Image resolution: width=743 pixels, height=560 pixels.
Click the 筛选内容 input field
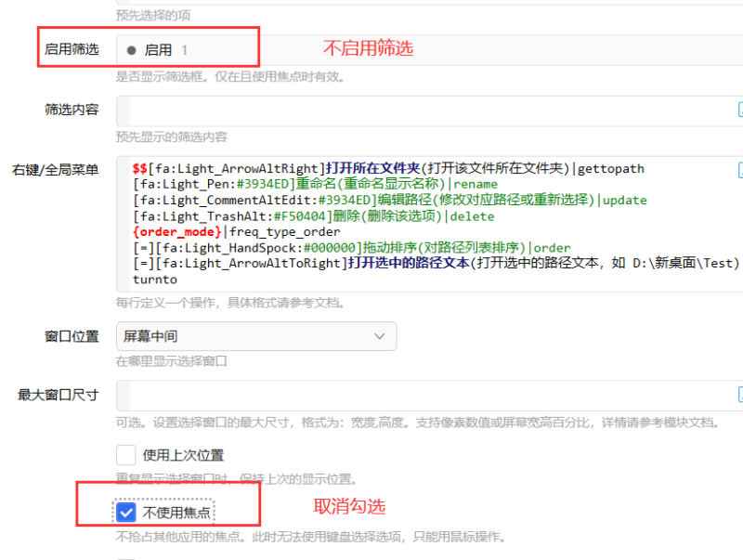tap(429, 111)
